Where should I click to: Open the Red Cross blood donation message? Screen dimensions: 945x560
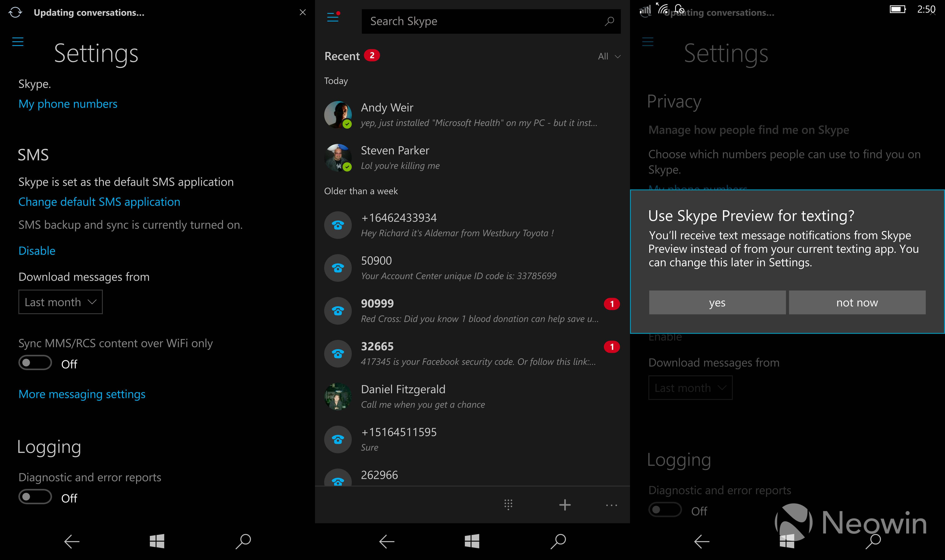click(x=472, y=311)
